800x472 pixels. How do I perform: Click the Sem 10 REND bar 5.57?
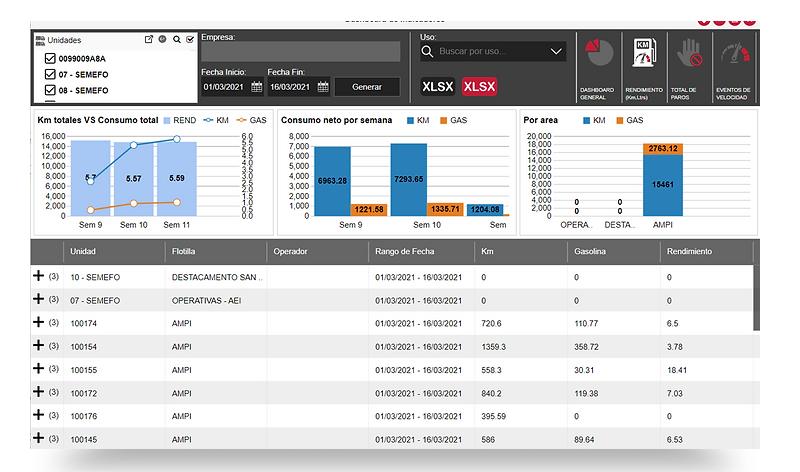point(134,179)
